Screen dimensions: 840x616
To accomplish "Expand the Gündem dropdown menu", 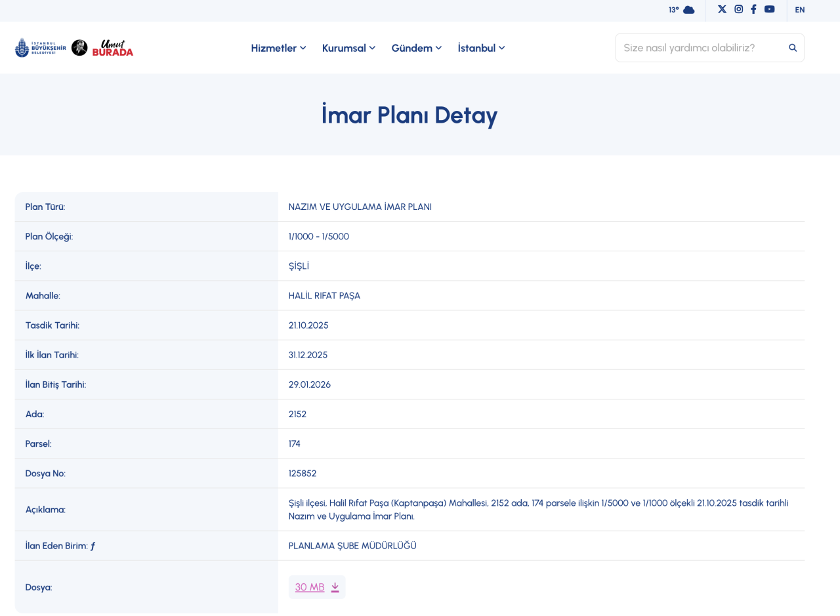I will (416, 48).
